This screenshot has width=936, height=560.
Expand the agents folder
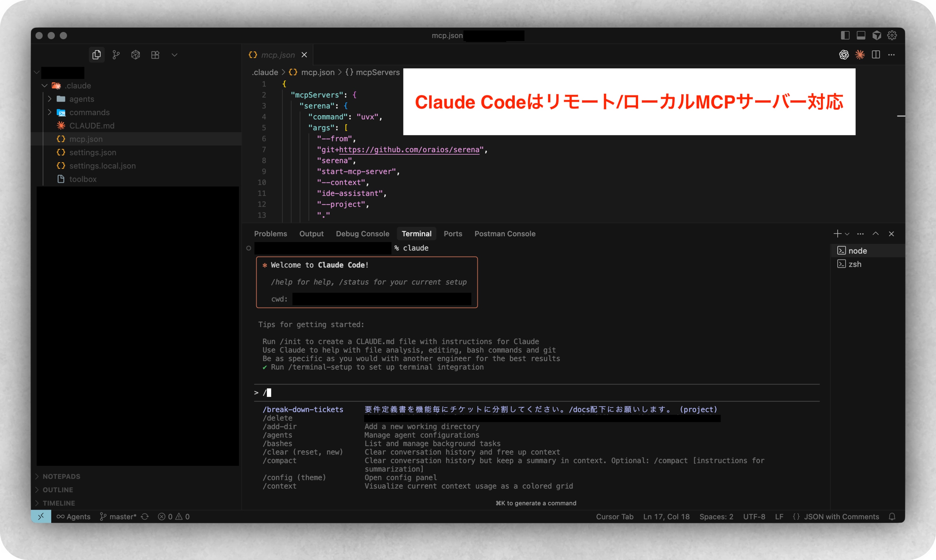(x=81, y=99)
